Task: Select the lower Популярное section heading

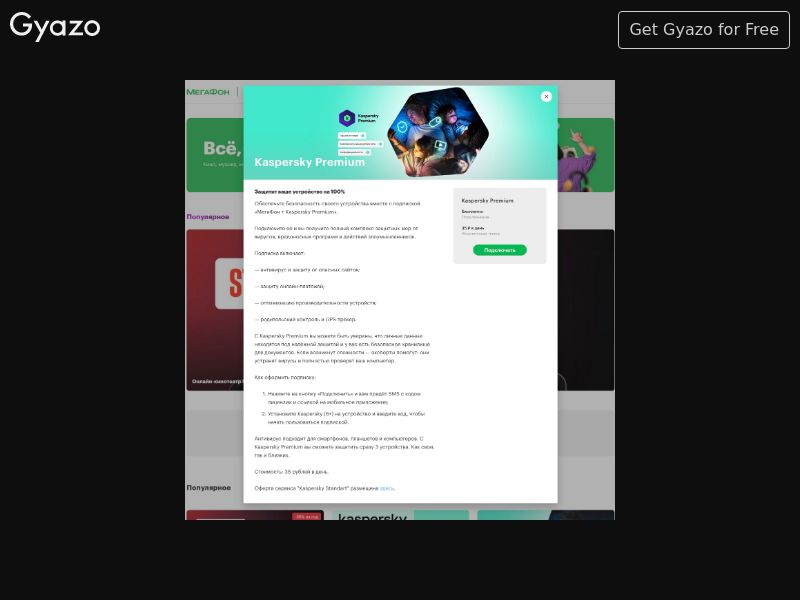Action: 209,488
